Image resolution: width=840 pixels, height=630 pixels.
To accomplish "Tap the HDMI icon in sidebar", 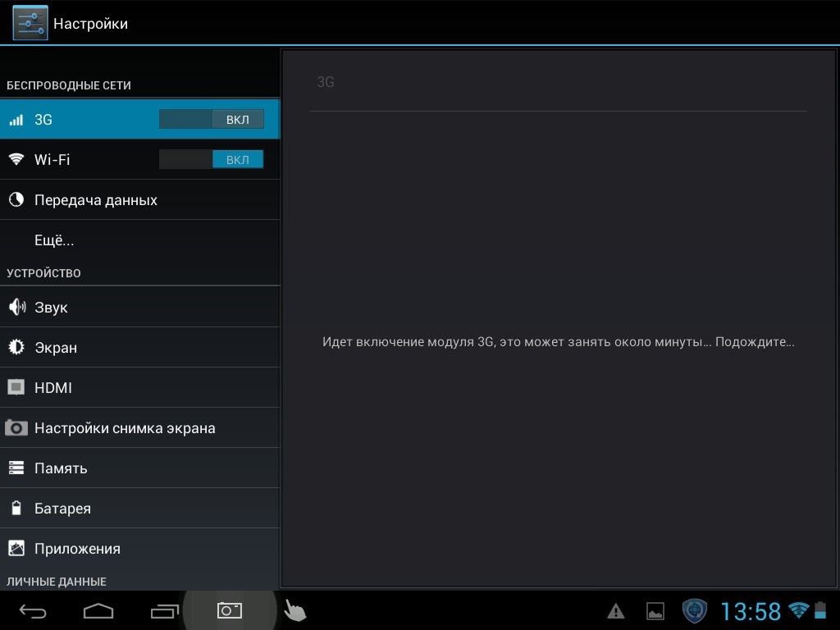I will 16,388.
